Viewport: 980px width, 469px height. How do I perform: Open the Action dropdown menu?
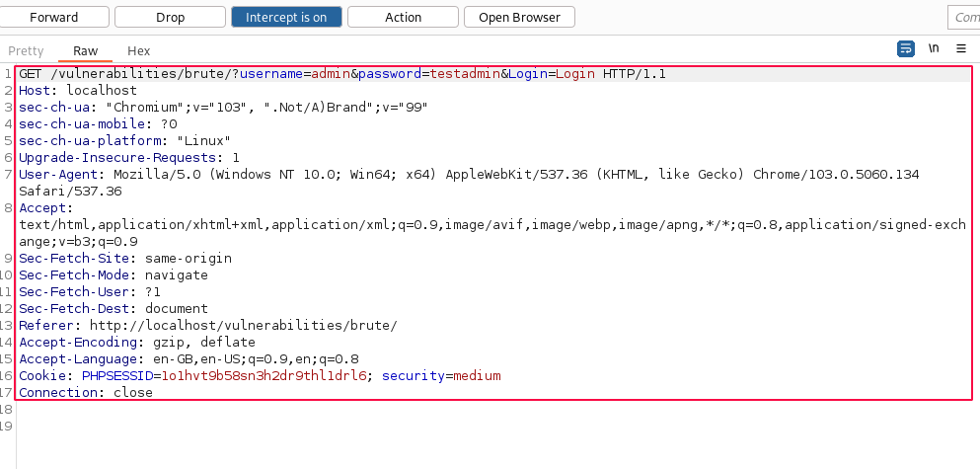pos(403,17)
